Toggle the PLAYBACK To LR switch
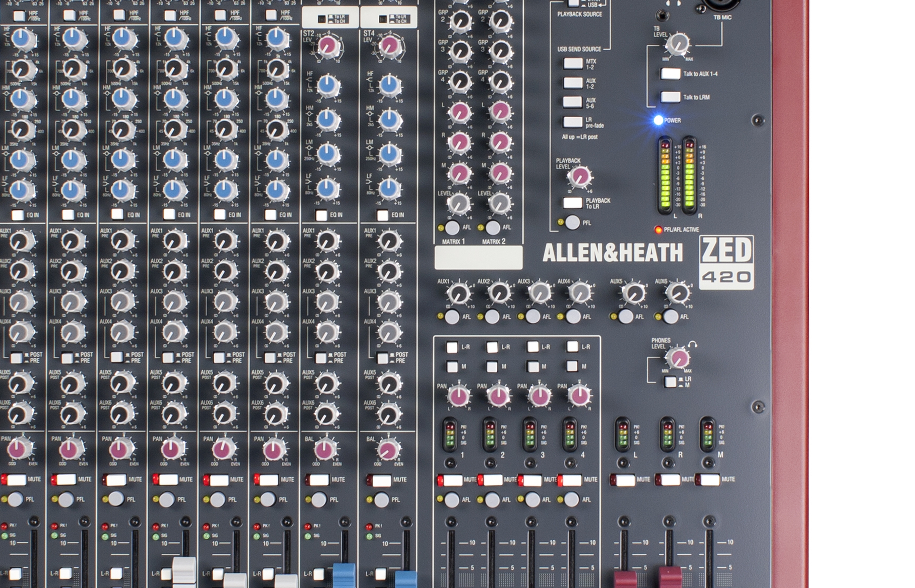 [x=573, y=203]
